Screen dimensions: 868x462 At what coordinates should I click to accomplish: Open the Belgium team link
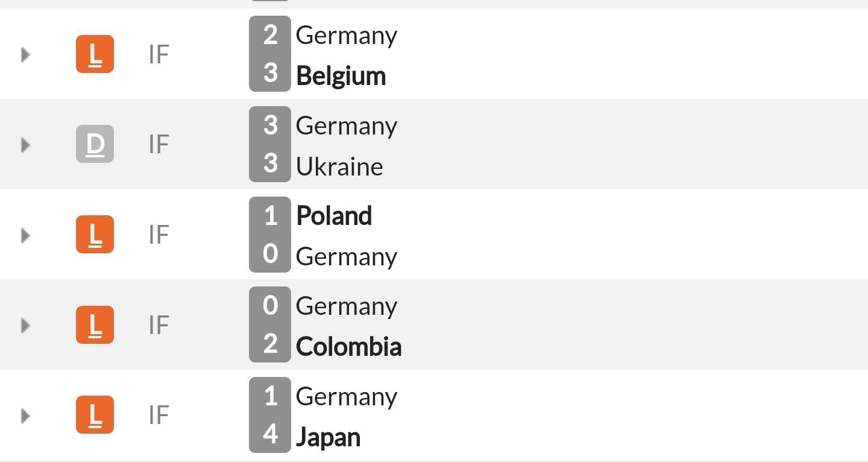coord(341,77)
